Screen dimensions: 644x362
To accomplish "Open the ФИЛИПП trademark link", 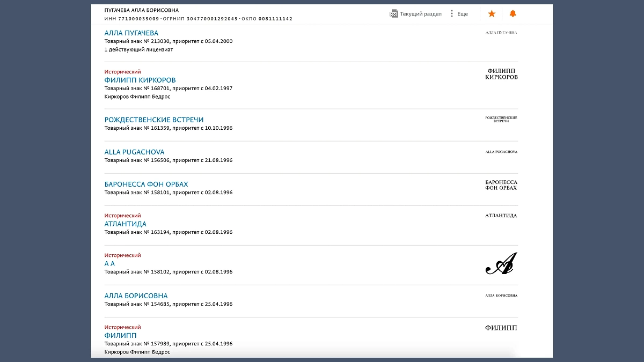I will pyautogui.click(x=120, y=336).
